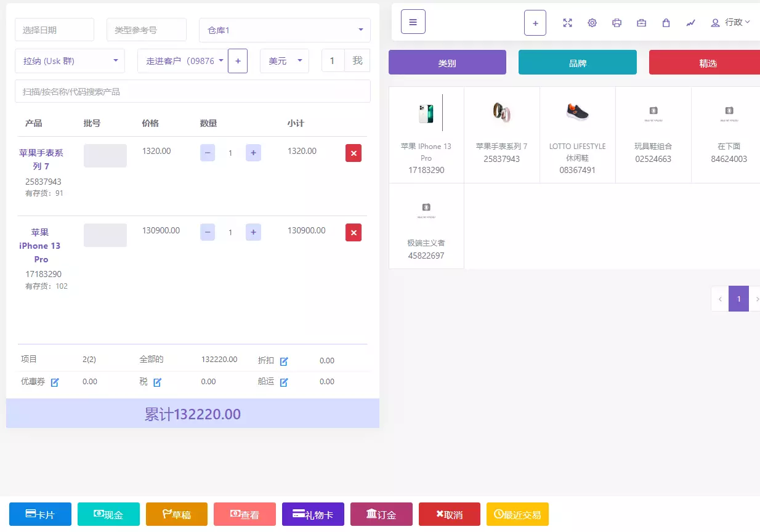Expand the 仓库1 warehouse dropdown
760x532 pixels.
285,30
